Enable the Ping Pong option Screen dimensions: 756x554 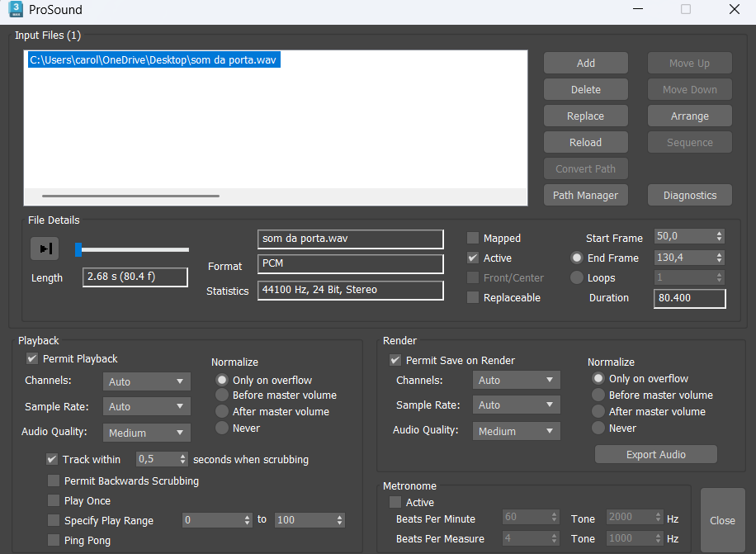(54, 540)
